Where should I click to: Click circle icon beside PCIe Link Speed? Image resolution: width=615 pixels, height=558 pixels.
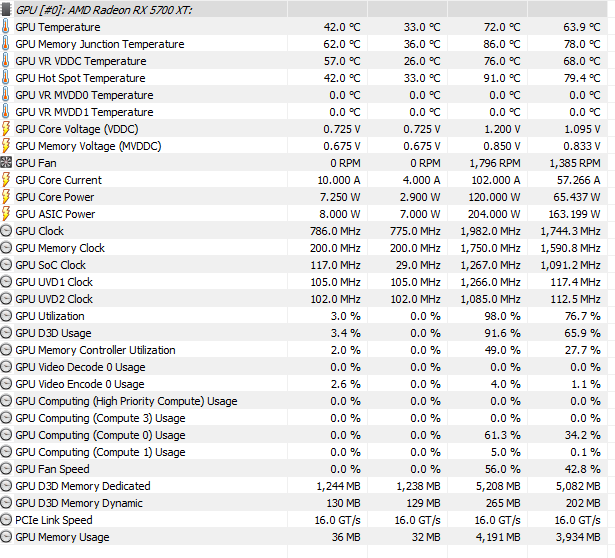pyautogui.click(x=6, y=520)
